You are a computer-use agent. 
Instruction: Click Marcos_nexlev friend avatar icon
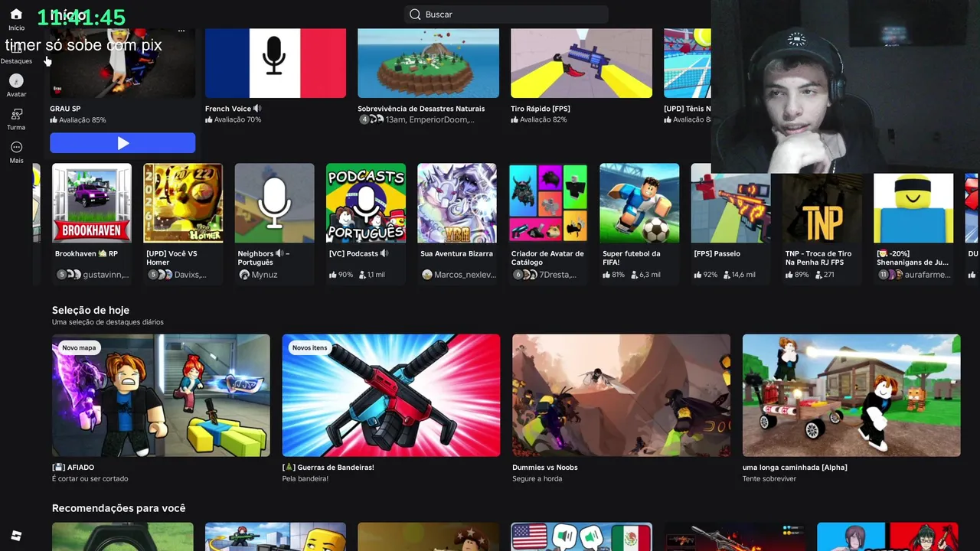coord(427,275)
